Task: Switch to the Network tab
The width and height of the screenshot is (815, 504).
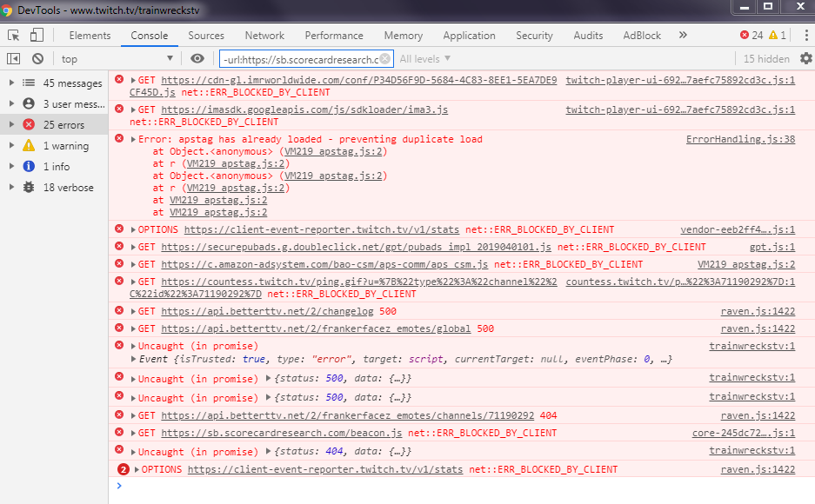Action: (x=264, y=36)
